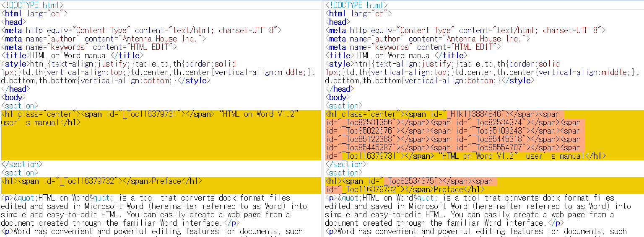
Task: Click the opening <head> tag in right pane
Action: 338,22
